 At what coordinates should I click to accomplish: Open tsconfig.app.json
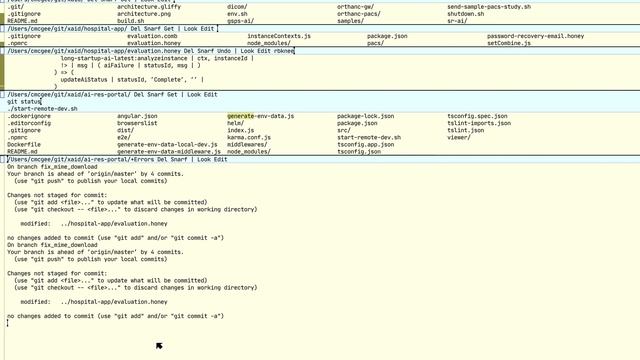coord(366,144)
